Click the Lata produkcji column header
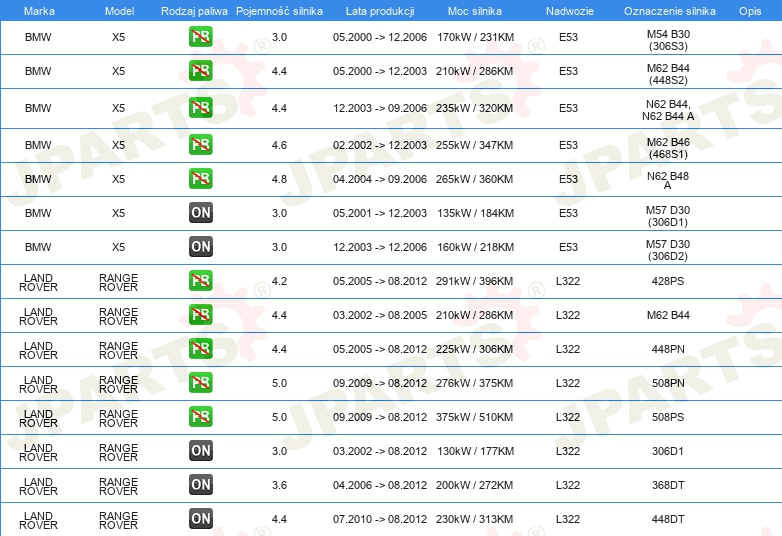The height and width of the screenshot is (536, 782). pos(380,11)
